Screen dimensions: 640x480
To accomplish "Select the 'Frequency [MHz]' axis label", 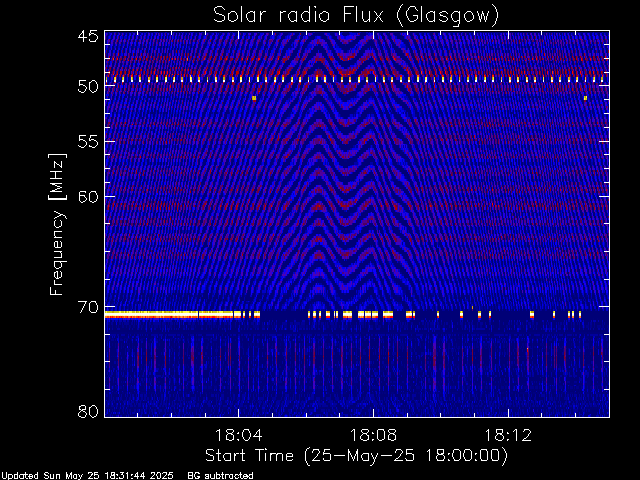I will tap(57, 224).
